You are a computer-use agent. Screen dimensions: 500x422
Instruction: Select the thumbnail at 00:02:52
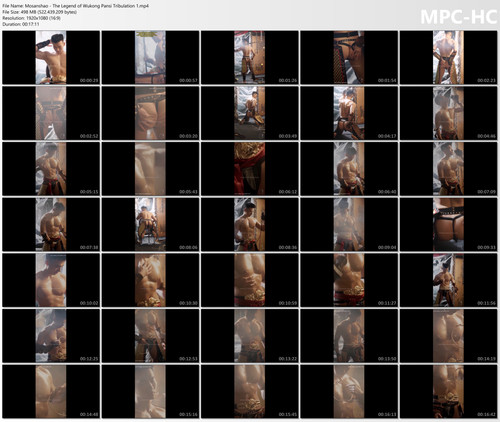[x=51, y=113]
